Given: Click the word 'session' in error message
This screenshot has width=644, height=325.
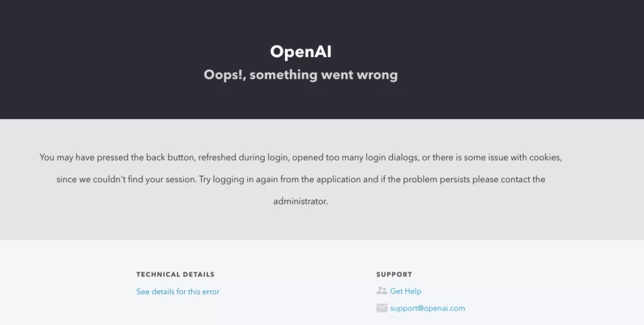Looking at the screenshot, I should pos(180,180).
